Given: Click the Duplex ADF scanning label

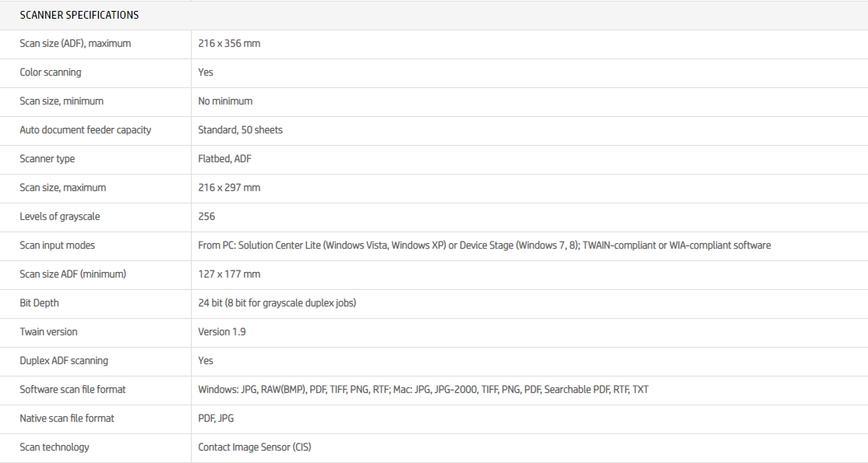Looking at the screenshot, I should click(x=64, y=361).
